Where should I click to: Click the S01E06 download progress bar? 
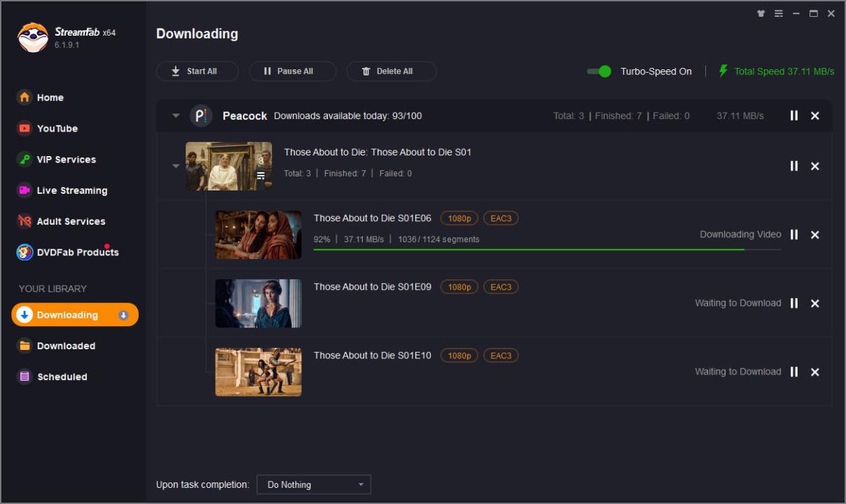547,250
